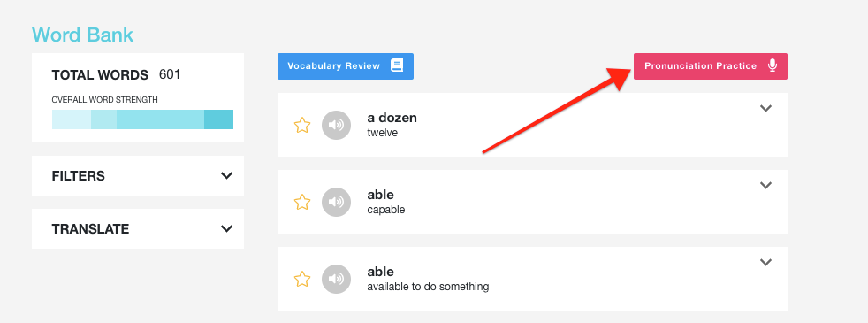The height and width of the screenshot is (323, 868).
Task: Toggle the favorite star for "able" (capable)
Action: point(302,203)
